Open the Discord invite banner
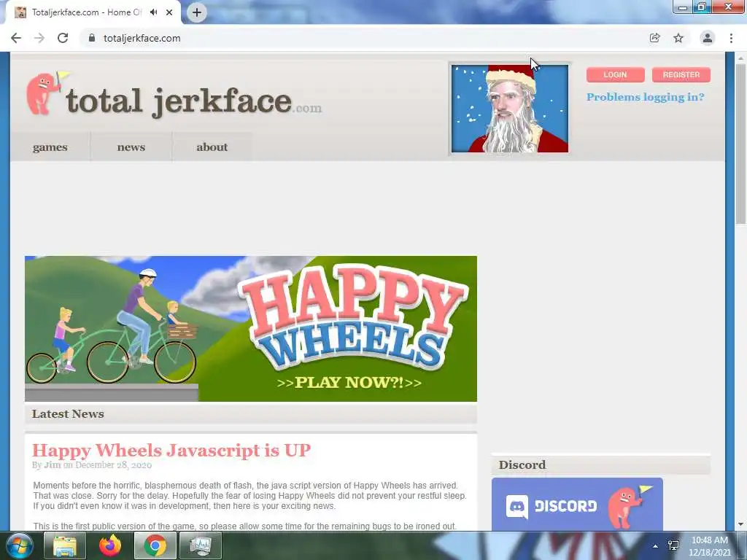Image resolution: width=747 pixels, height=560 pixels. pyautogui.click(x=577, y=505)
